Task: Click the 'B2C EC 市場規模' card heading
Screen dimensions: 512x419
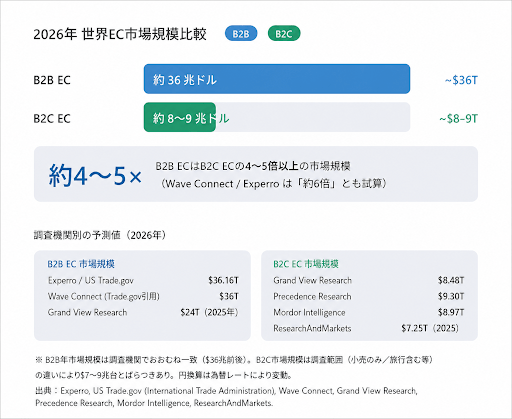Action: 306,264
